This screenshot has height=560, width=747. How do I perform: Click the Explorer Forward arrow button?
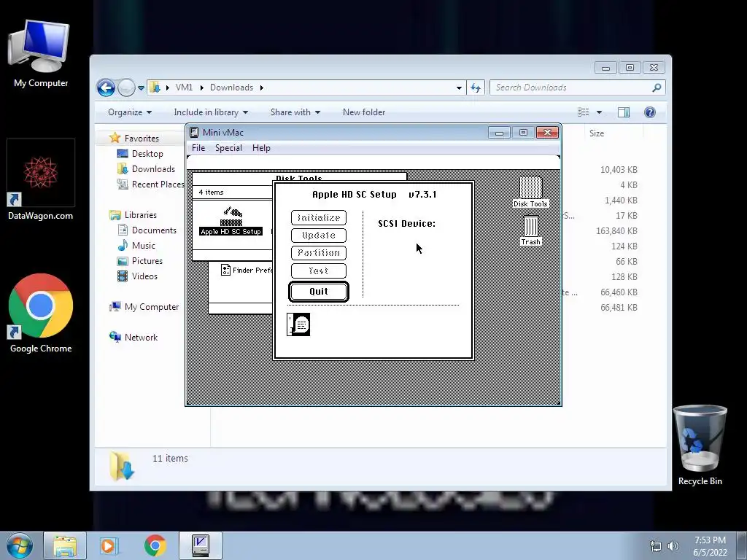(x=126, y=87)
